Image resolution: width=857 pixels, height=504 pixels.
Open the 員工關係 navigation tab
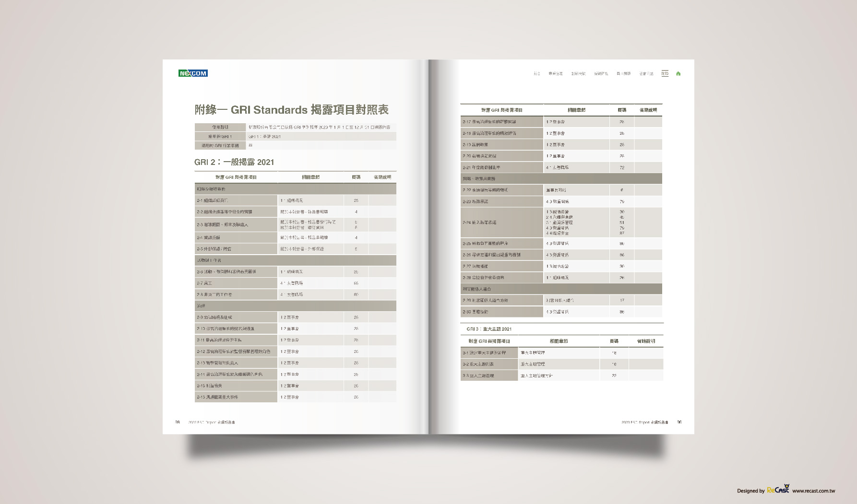[x=623, y=73]
